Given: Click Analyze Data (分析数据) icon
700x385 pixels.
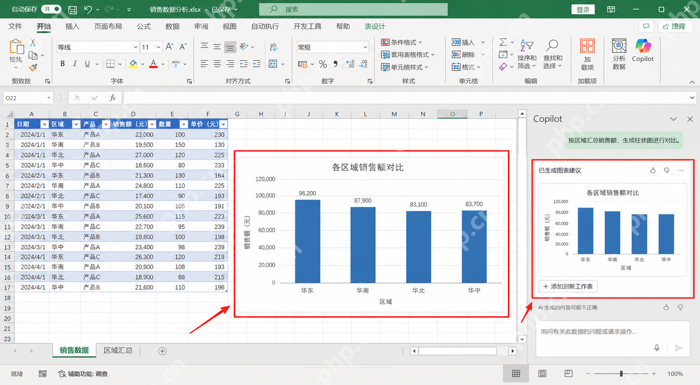Looking at the screenshot, I should [x=619, y=54].
